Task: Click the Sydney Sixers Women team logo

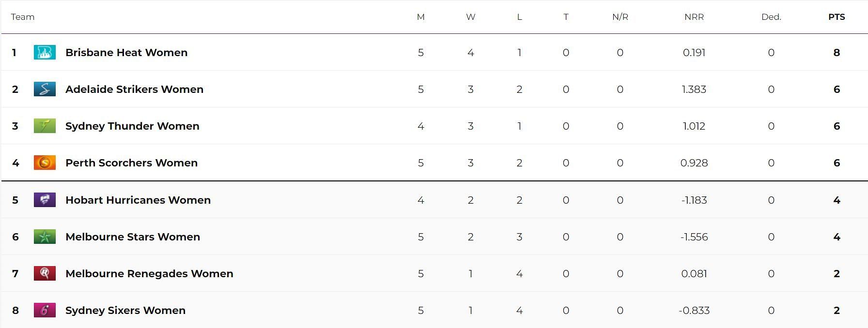Action: tap(45, 310)
